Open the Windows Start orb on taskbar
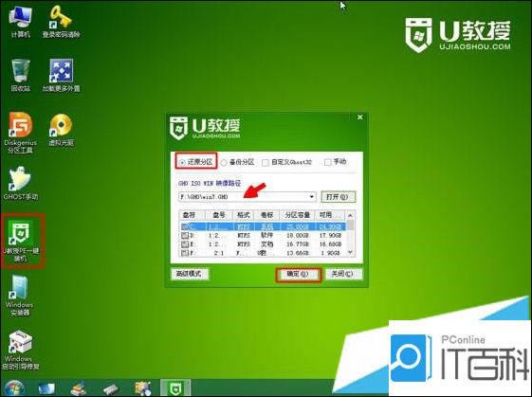Viewport: 532px width, 397px height. 14,388
